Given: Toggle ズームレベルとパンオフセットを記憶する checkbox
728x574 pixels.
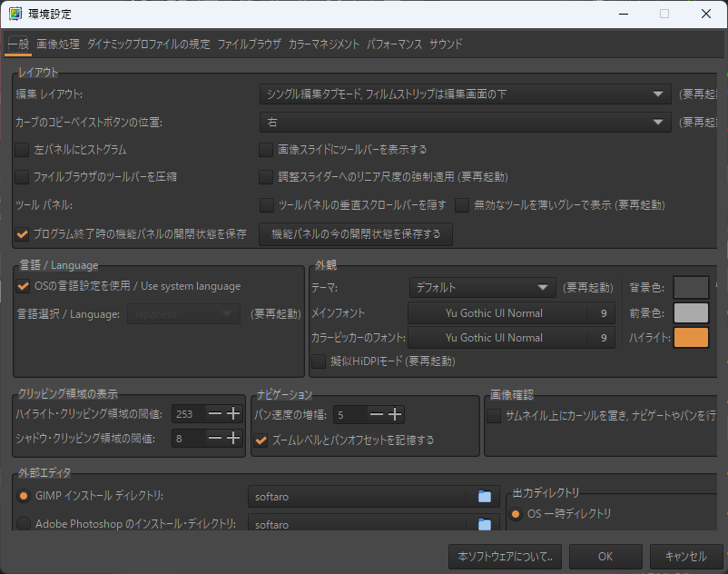Looking at the screenshot, I should click(x=261, y=440).
